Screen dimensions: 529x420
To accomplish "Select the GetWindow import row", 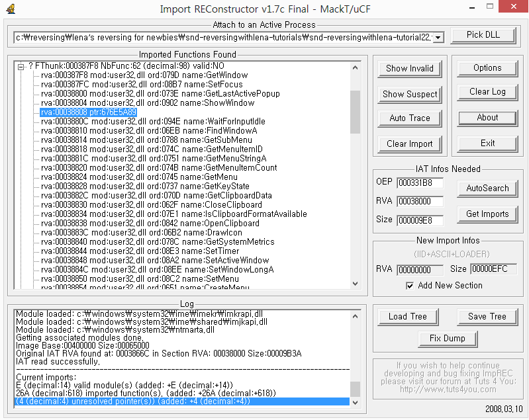I will [144, 75].
